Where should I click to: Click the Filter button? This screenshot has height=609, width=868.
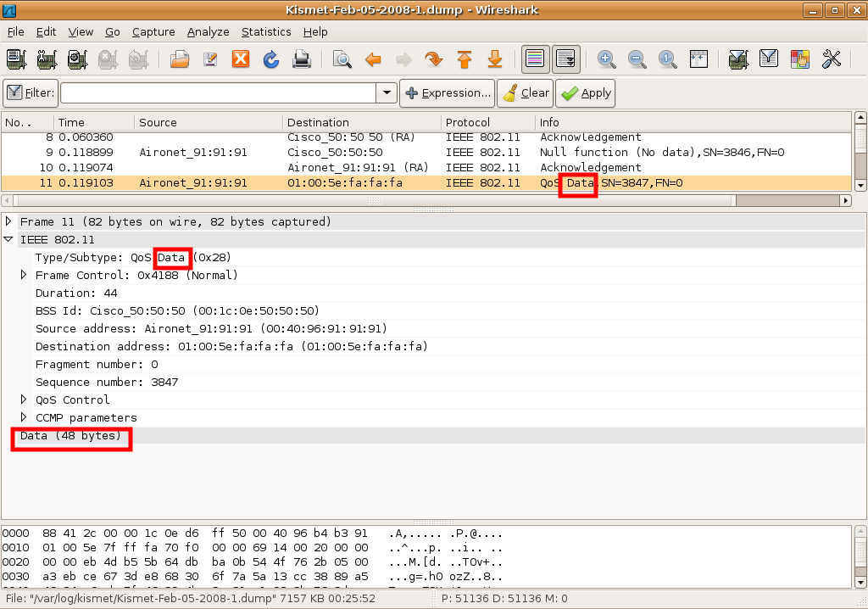tap(31, 93)
